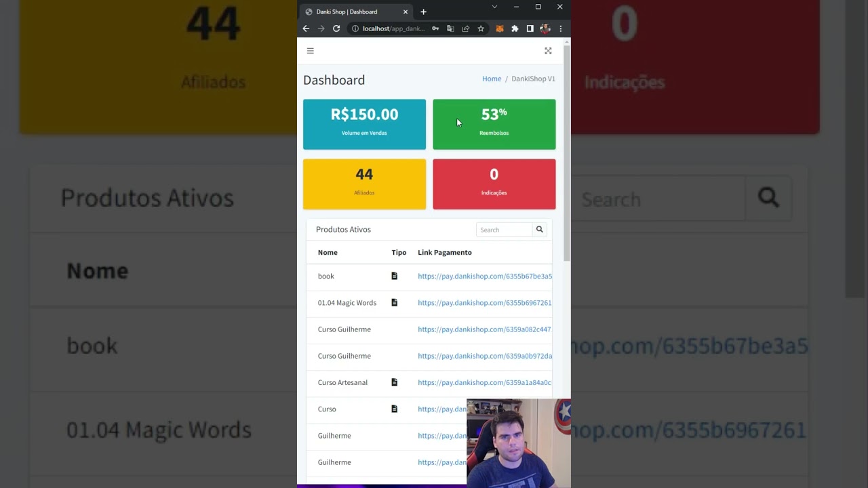Click the 53% Reembolsos green card
Viewport: 868px width, 488px height.
pyautogui.click(x=494, y=124)
